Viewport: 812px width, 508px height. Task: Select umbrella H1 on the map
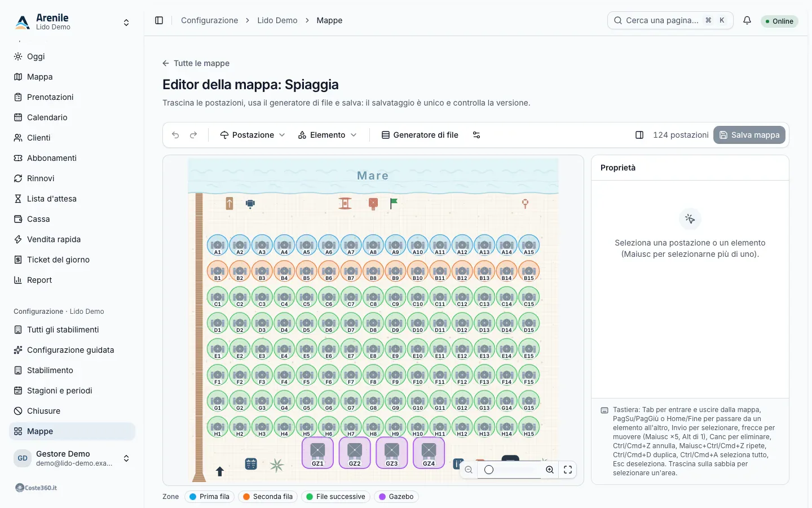(x=218, y=427)
